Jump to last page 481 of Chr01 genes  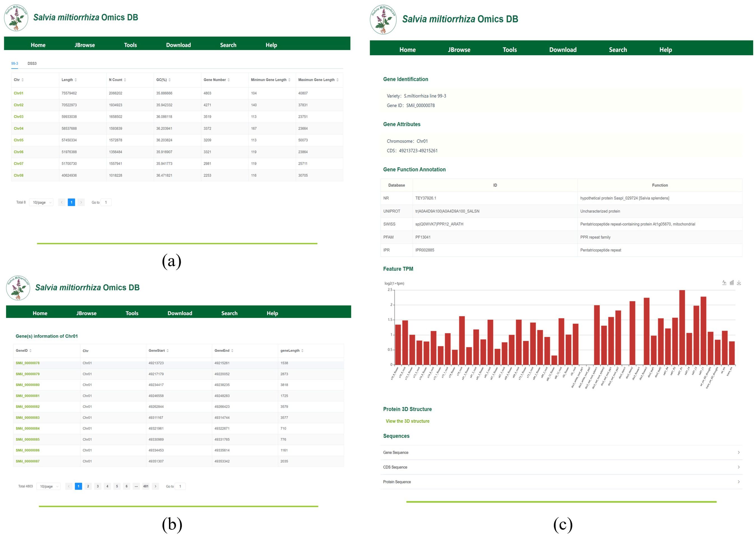coord(146,486)
